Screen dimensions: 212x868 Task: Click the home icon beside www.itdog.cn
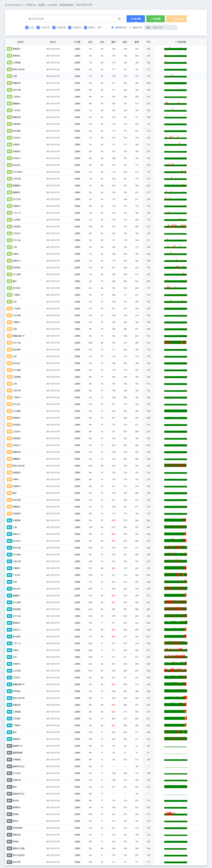[6, 5]
